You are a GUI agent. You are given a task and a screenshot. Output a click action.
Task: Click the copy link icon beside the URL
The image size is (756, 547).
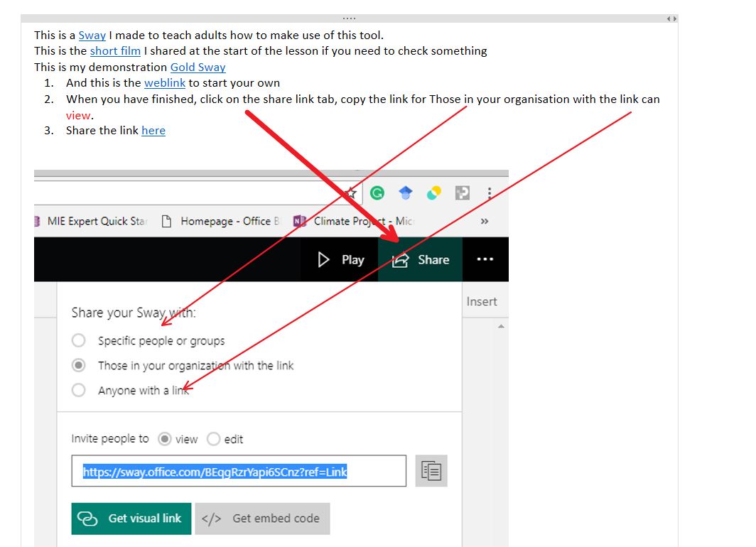coord(431,471)
